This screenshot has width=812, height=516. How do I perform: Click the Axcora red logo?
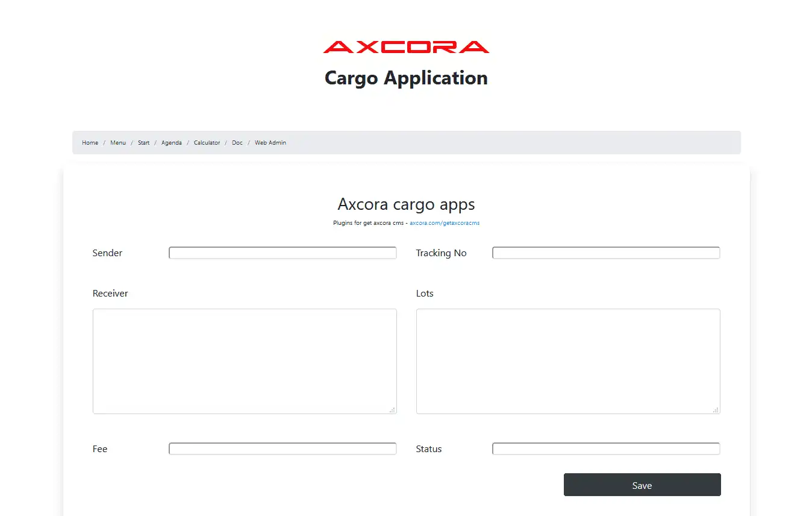(x=406, y=47)
